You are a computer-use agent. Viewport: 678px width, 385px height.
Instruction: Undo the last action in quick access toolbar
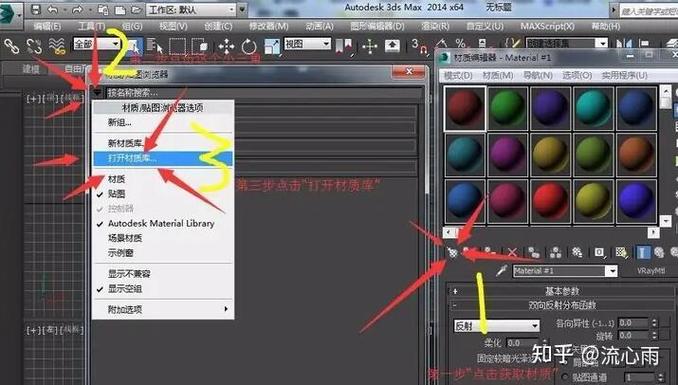pos(52,10)
